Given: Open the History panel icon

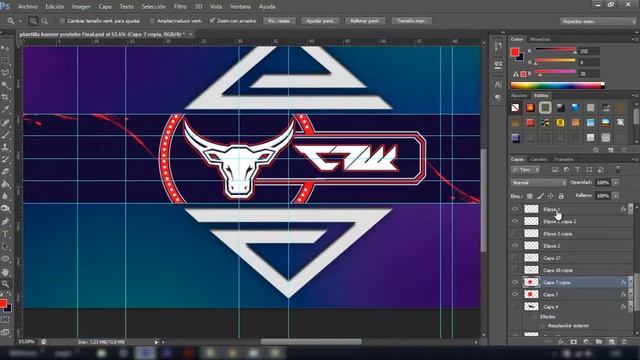Looking at the screenshot, I should click(x=498, y=46).
